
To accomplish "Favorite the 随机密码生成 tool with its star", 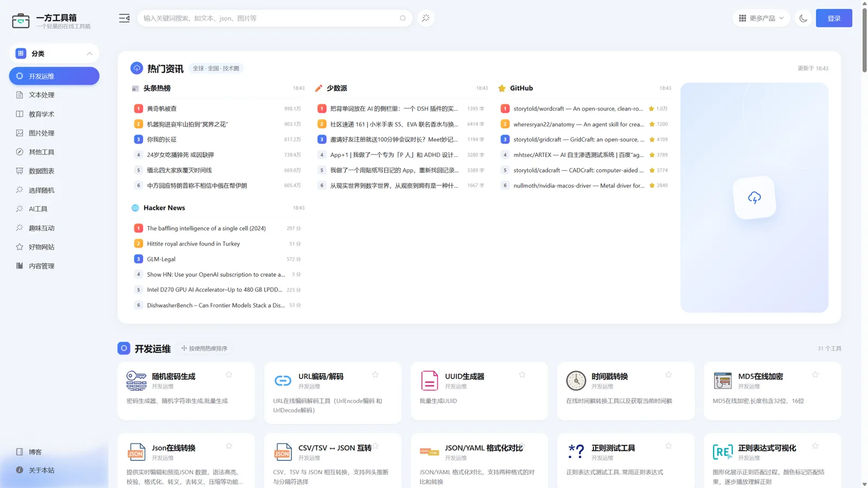I will pos(229,375).
